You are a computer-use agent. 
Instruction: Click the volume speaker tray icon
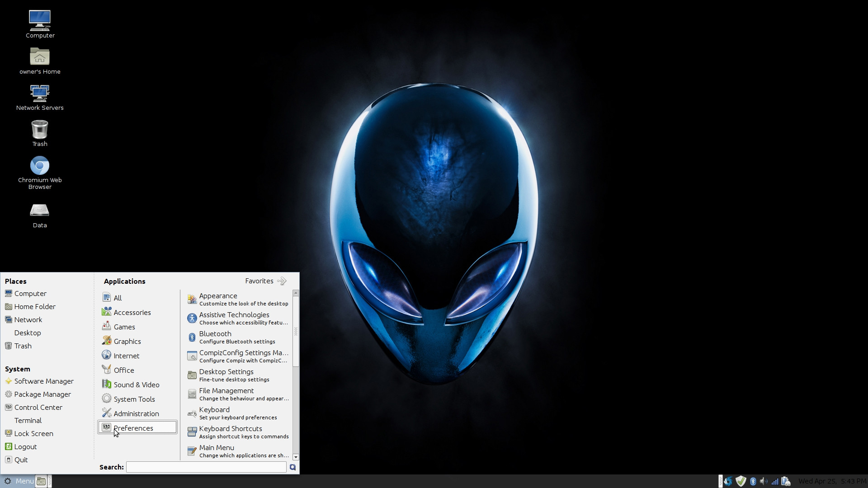[x=764, y=481]
